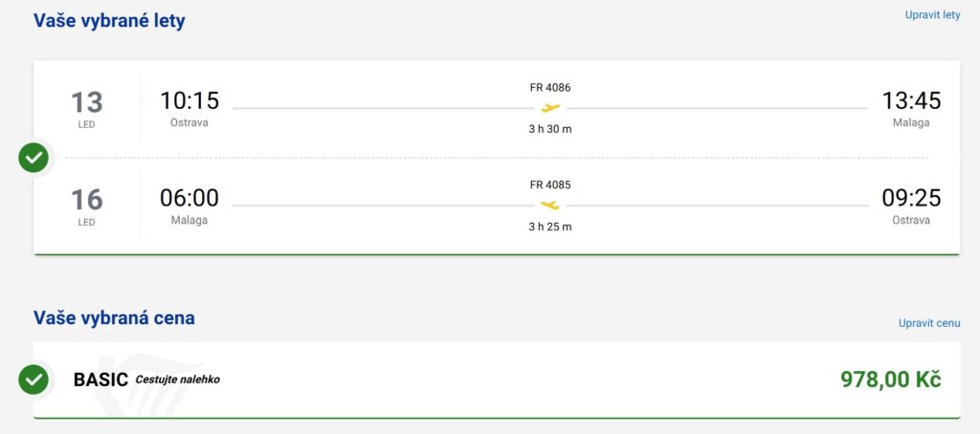Click the 06:00 Malaga departure time
Screen dimensions: 980x434
tap(189, 198)
